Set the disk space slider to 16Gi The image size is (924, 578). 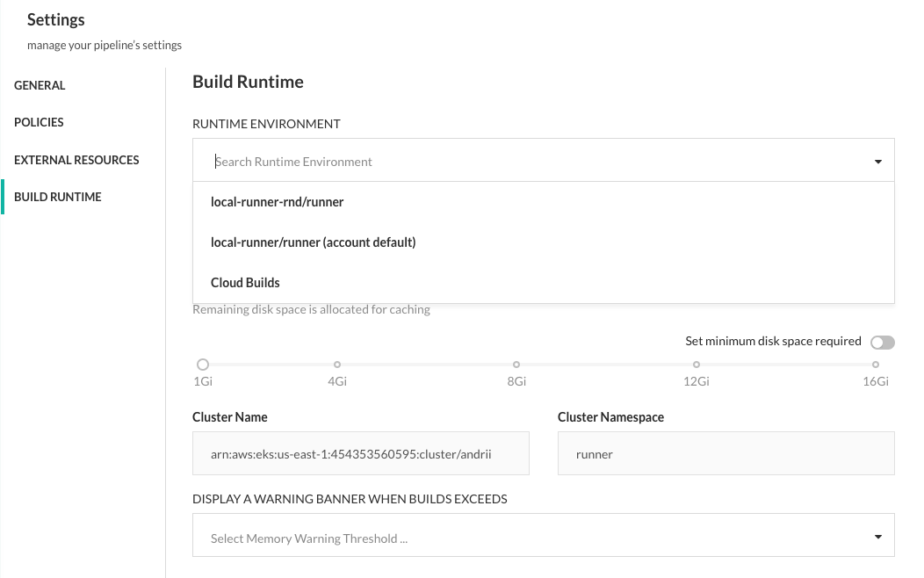pos(876,364)
